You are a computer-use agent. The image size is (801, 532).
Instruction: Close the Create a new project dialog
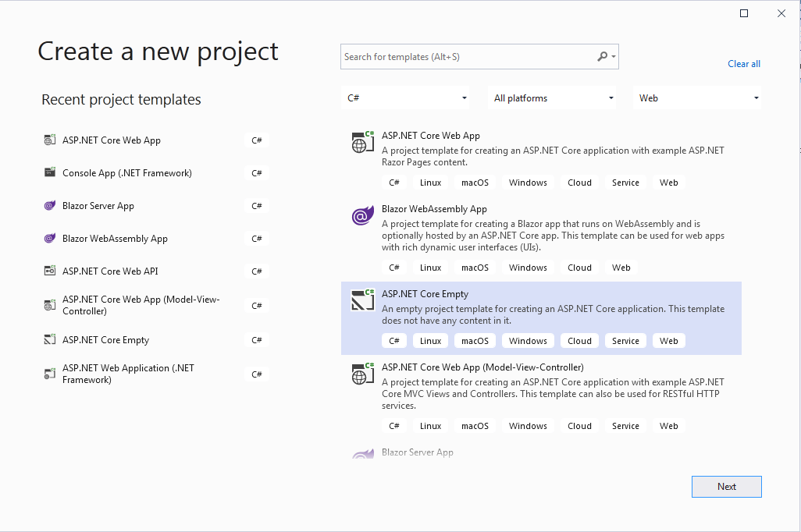[x=781, y=13]
